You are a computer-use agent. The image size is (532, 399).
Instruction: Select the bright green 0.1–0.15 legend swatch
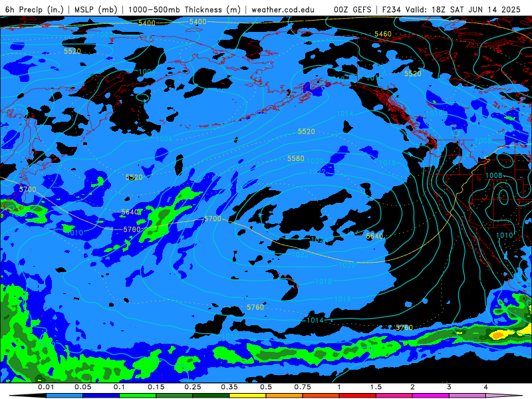[138, 396]
